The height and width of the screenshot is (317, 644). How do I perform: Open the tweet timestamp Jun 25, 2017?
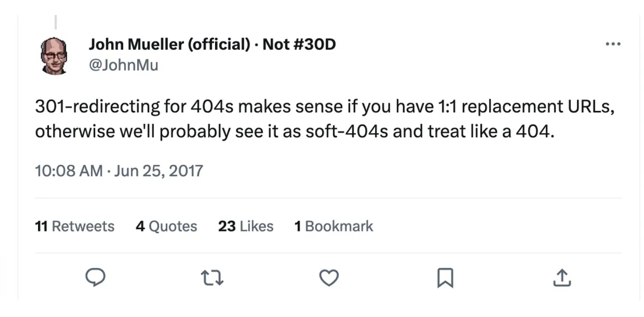119,171
